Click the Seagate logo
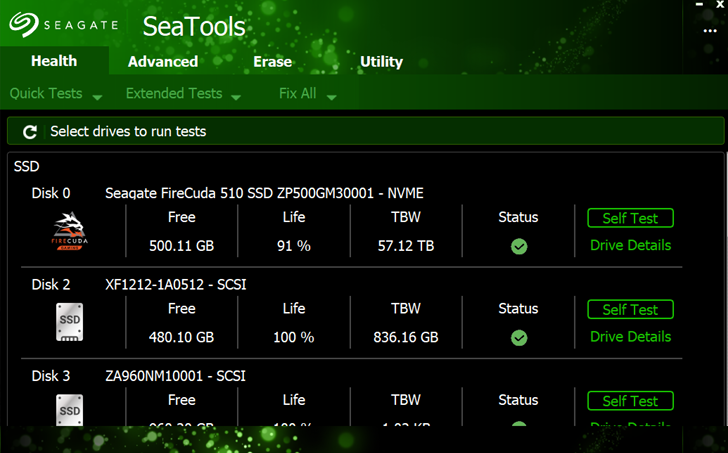 click(64, 24)
